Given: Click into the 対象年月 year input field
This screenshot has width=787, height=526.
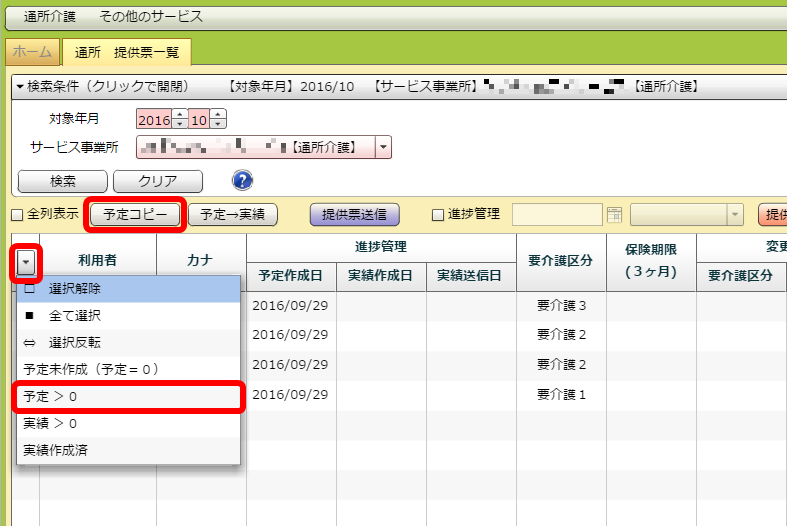Looking at the screenshot, I should [x=154, y=119].
